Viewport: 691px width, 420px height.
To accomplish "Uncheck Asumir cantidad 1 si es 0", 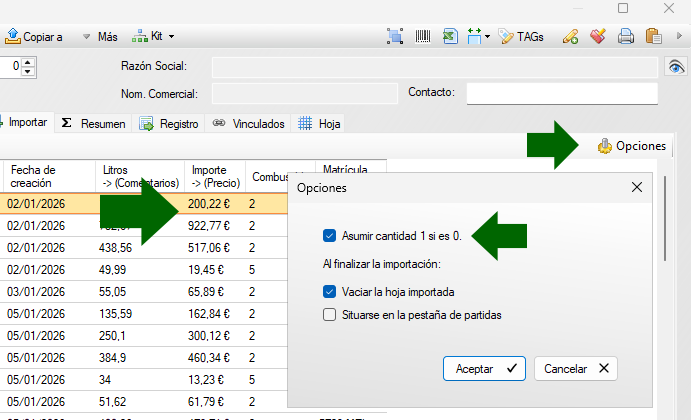I will (329, 236).
